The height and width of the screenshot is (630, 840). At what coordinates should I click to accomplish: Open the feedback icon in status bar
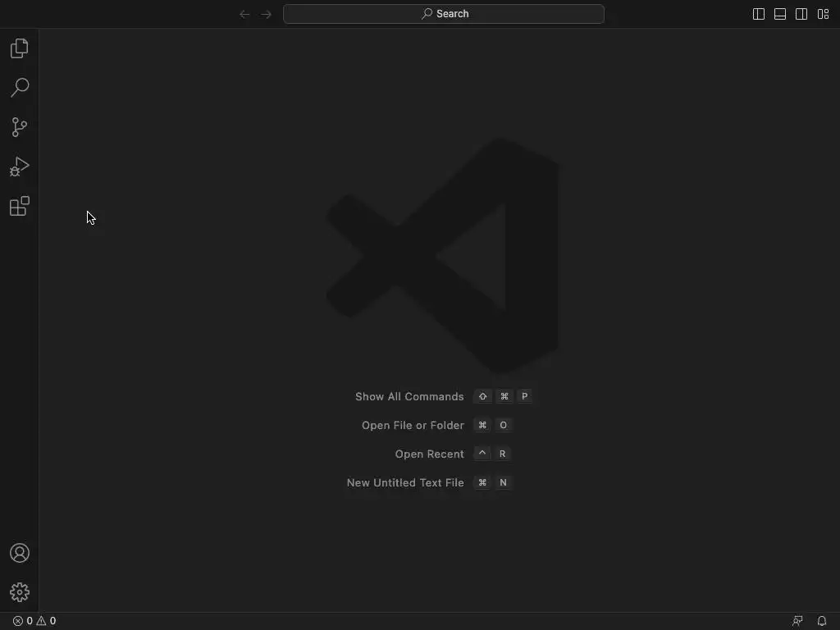tap(797, 621)
